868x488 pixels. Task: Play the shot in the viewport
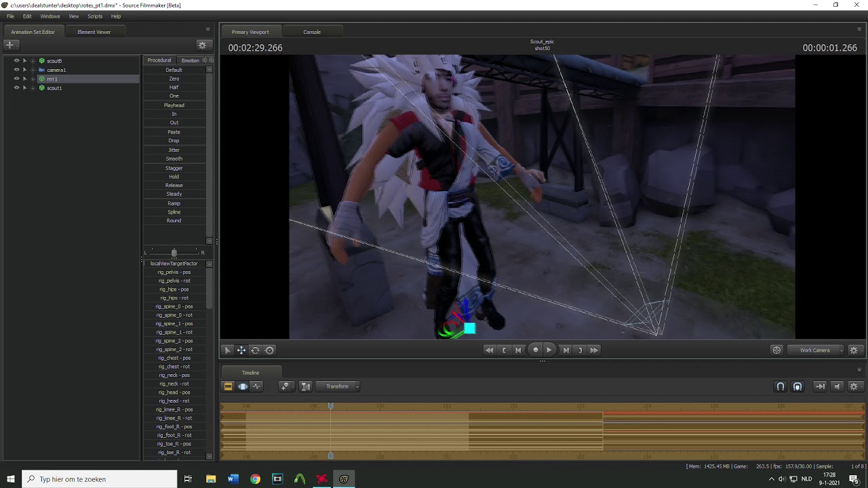[549, 350]
